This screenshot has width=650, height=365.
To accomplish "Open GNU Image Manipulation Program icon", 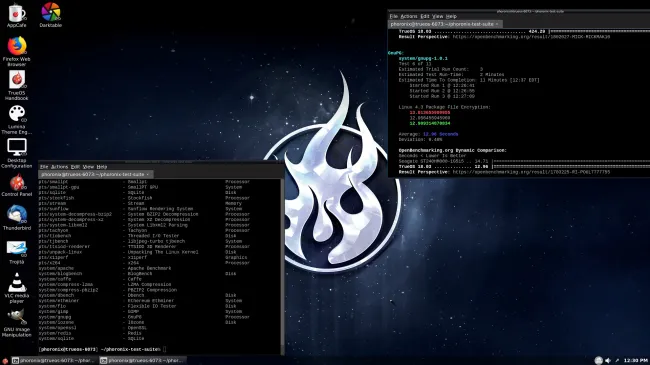I will point(17,322).
